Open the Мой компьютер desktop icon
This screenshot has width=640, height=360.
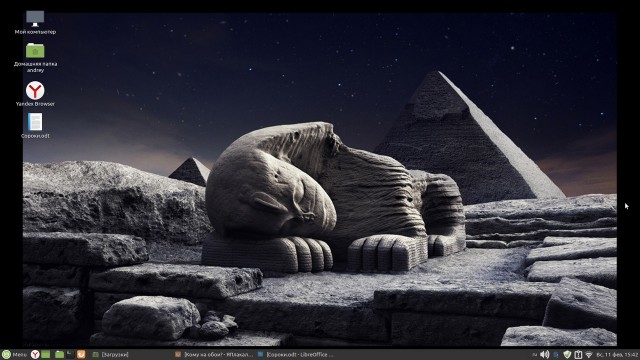pyautogui.click(x=35, y=22)
